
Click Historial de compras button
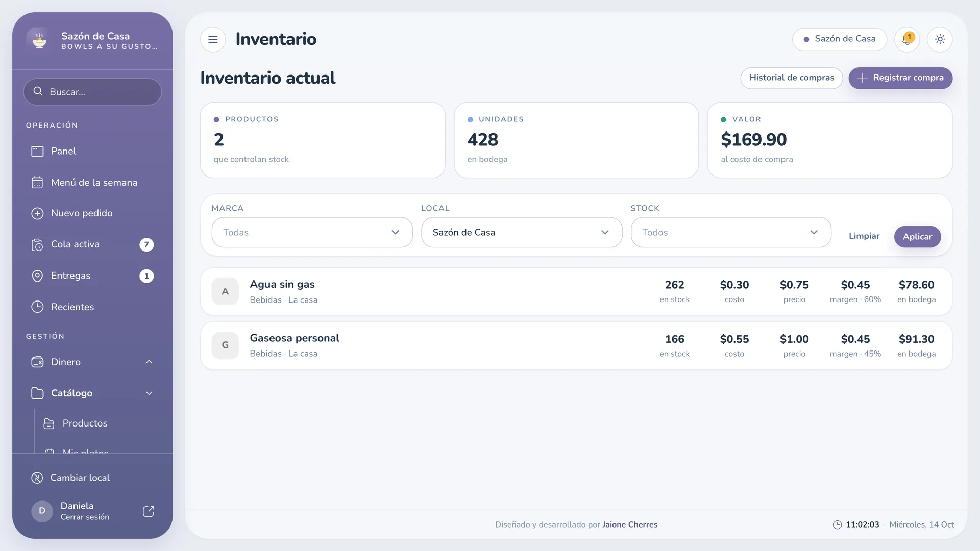click(x=792, y=78)
